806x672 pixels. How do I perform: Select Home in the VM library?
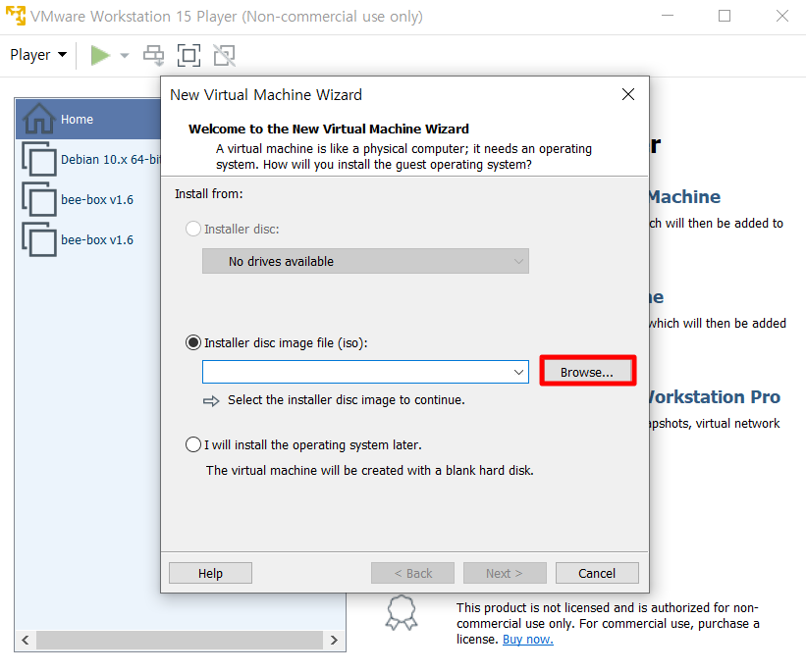(88, 119)
